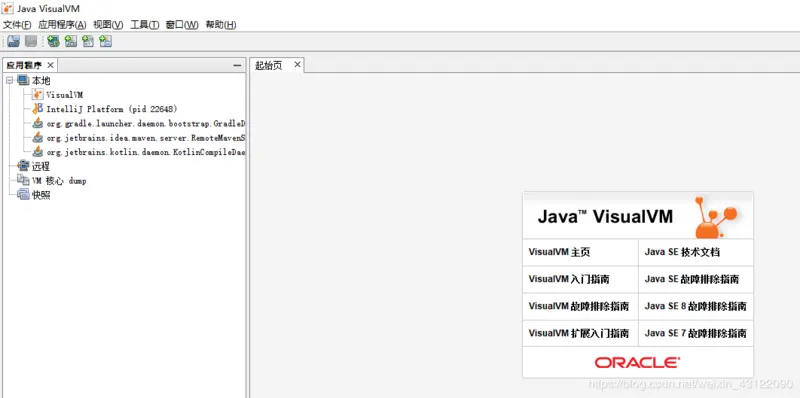Screen dimensions: 800x398
Task: Select the 快照 snapshots node
Action: pos(41,195)
